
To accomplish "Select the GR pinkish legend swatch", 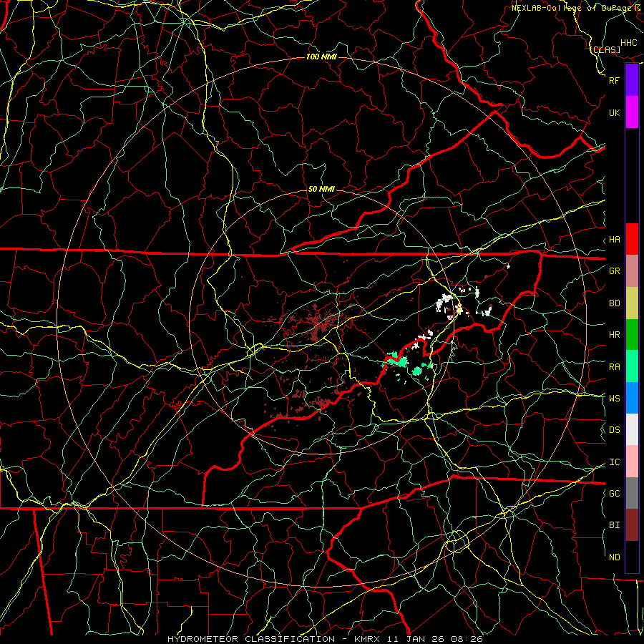I will pyautogui.click(x=632, y=271).
